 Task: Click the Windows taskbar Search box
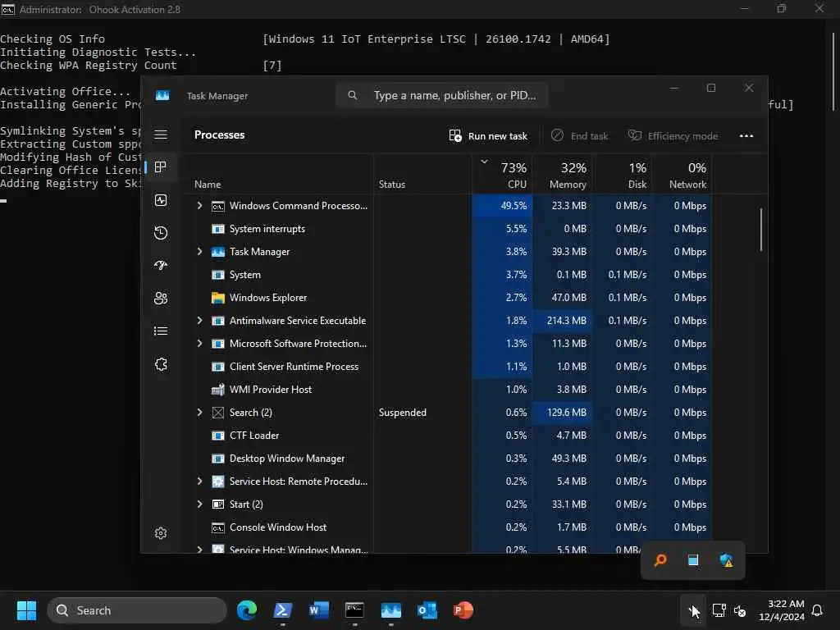[137, 610]
